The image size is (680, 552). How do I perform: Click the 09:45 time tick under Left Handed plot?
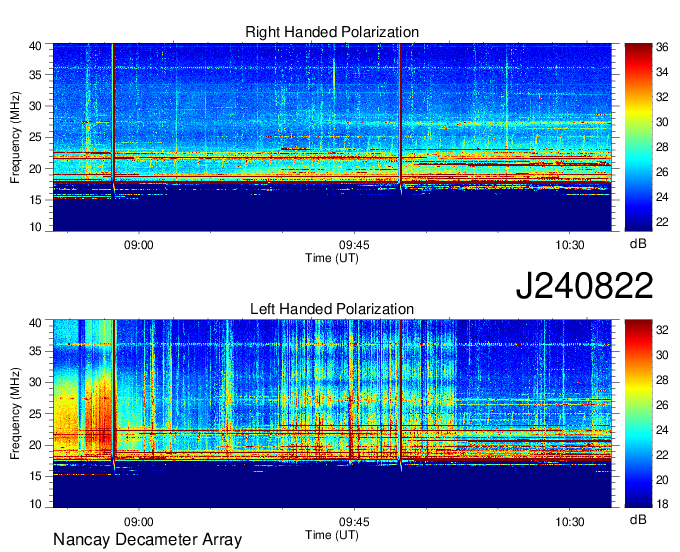[x=354, y=522]
